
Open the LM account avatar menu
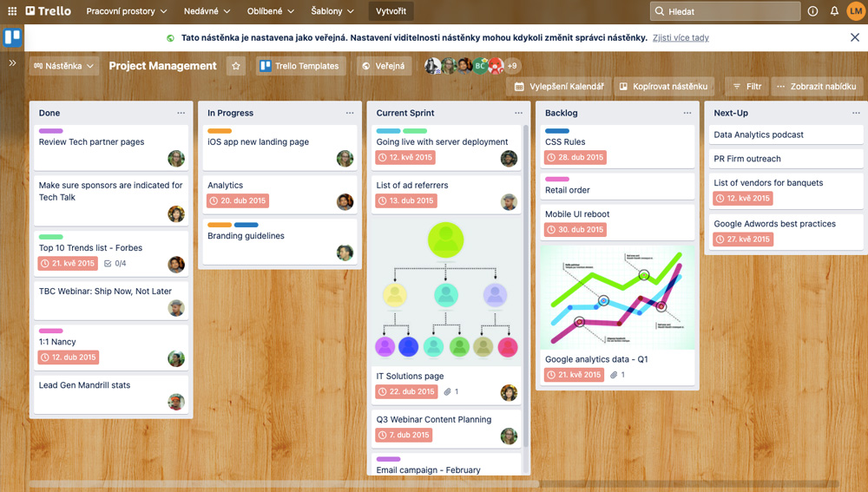coord(856,11)
